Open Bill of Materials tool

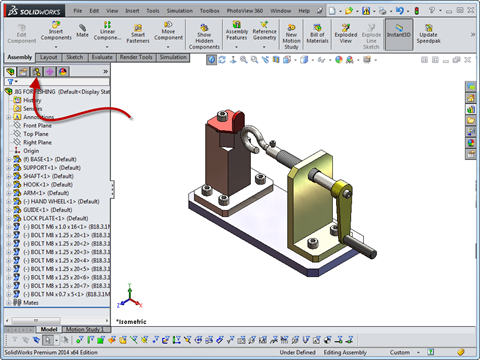pyautogui.click(x=317, y=33)
